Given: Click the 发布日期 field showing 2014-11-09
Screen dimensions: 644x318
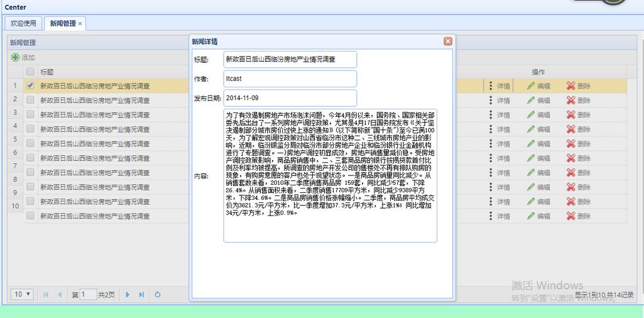Looking at the screenshot, I should (290, 98).
